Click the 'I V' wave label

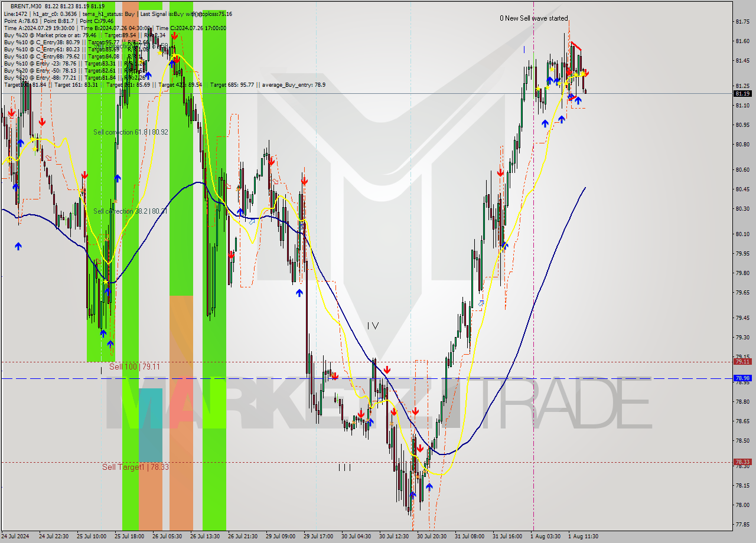coord(373,325)
